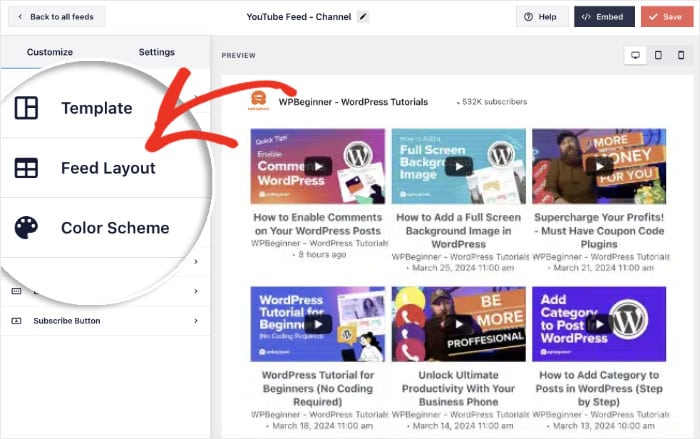Click the March 14, 2024 11:00 am date
This screenshot has height=439, width=700.
[463, 426]
